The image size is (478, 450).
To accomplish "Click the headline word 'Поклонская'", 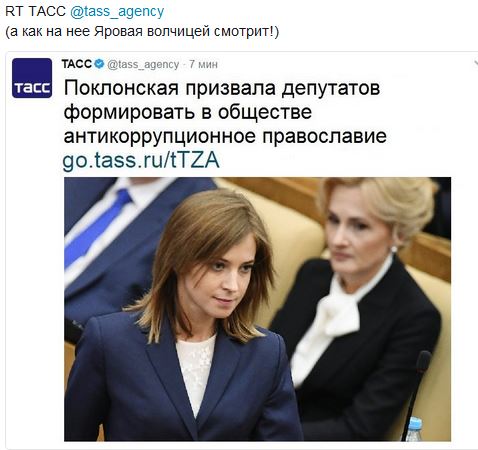I will coord(121,88).
